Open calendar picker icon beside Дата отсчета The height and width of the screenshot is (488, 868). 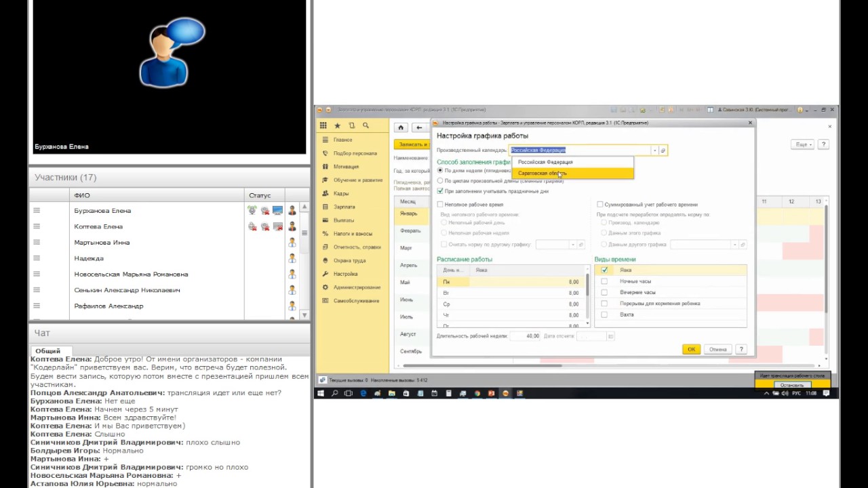click(610, 336)
